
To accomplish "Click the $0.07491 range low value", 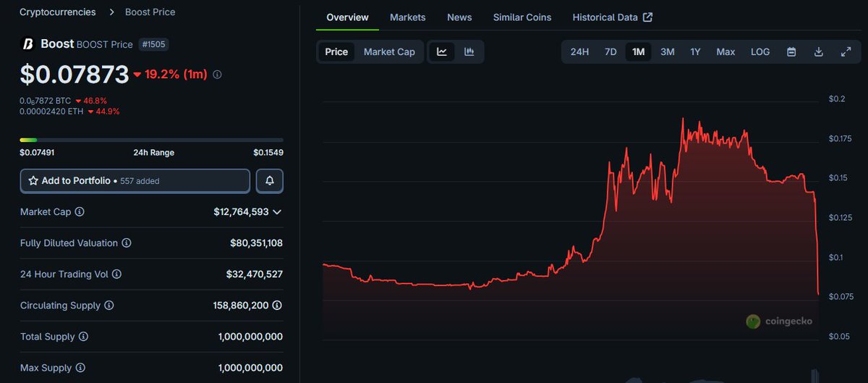I will (x=38, y=153).
